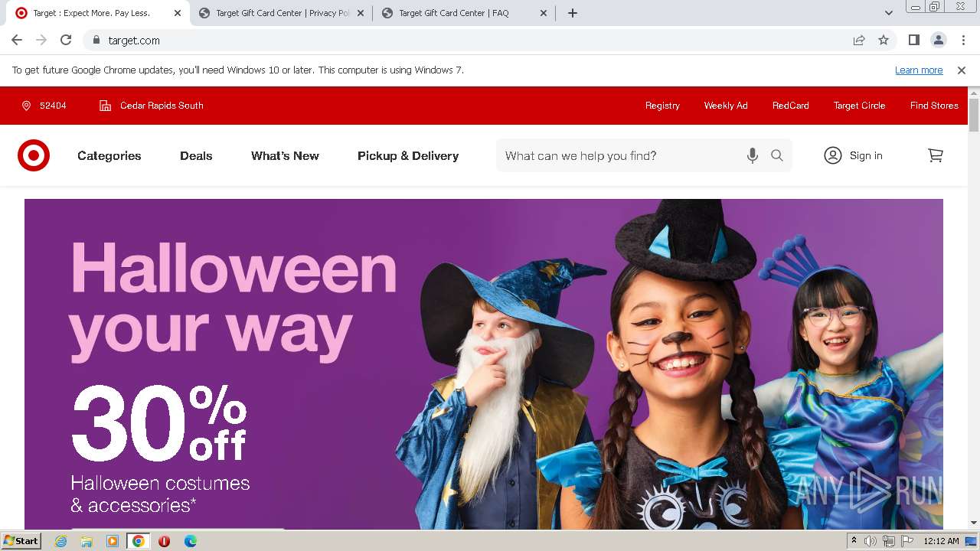This screenshot has height=551, width=980.
Task: Click the Target bullseye logo
Action: click(34, 155)
